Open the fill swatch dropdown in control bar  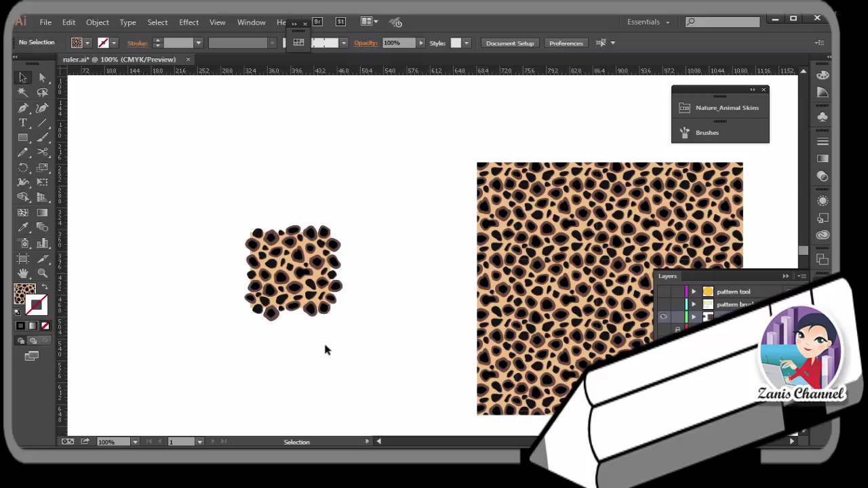87,43
